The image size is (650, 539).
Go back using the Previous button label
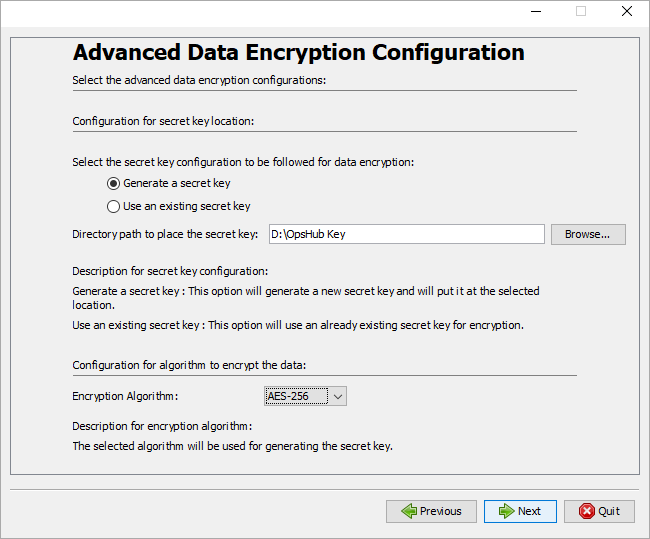coord(441,511)
